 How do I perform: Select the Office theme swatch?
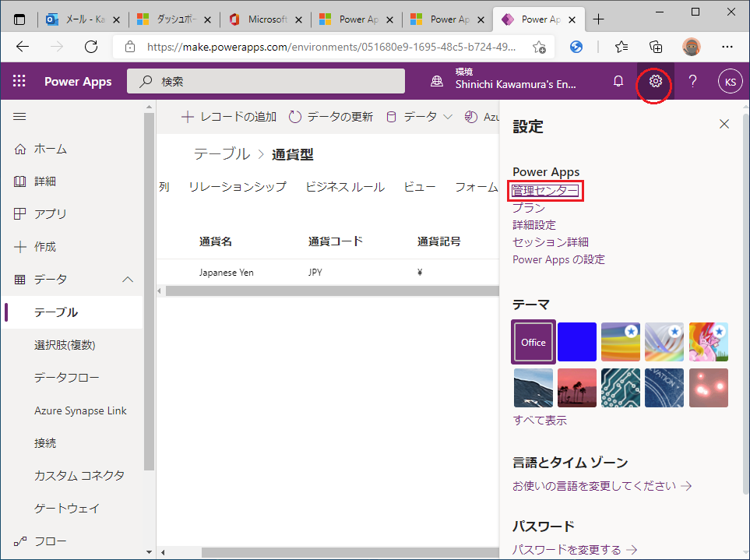coord(533,342)
